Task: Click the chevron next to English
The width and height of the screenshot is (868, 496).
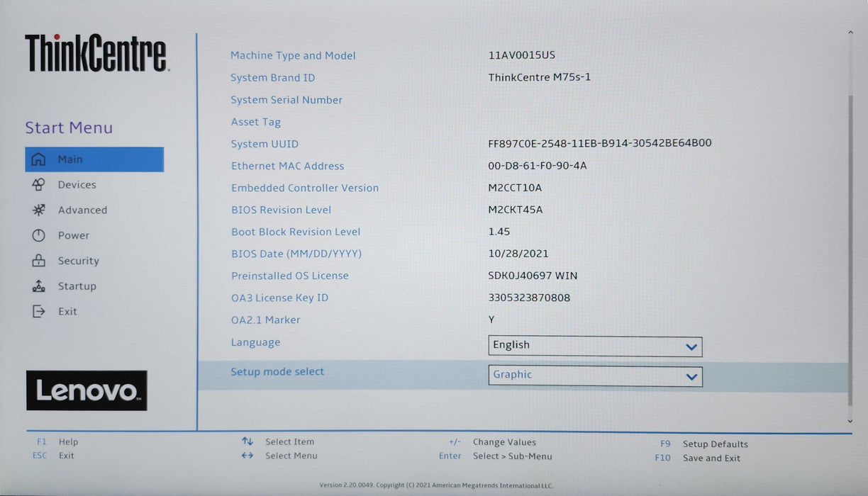Action: tap(691, 346)
